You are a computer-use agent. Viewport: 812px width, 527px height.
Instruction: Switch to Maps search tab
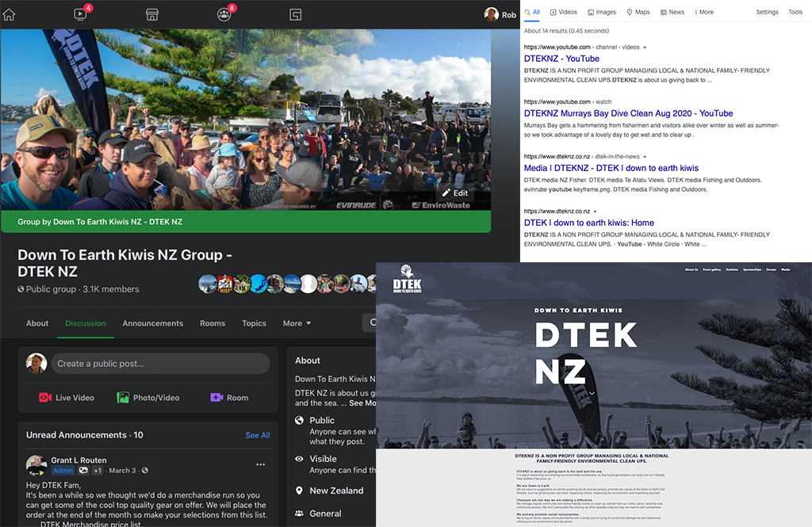[x=638, y=12]
